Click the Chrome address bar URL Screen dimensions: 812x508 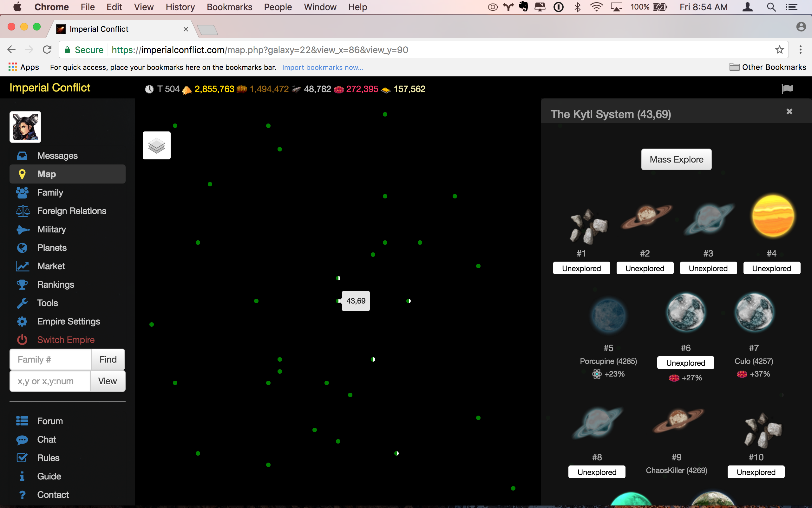pos(260,50)
